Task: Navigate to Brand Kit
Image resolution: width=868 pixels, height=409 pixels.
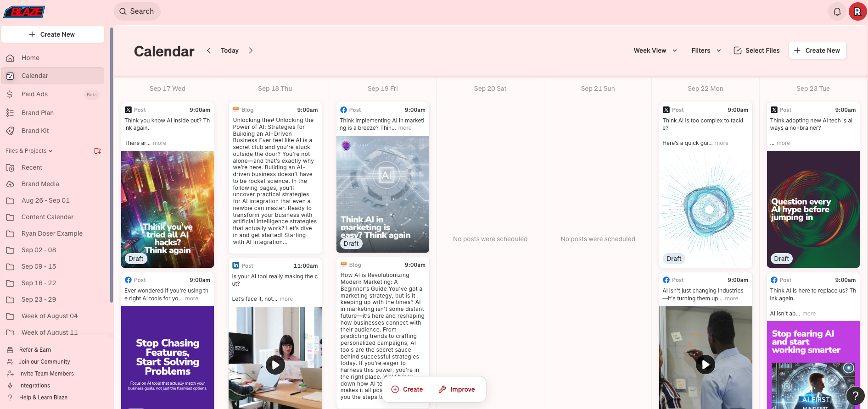Action: 35,131
